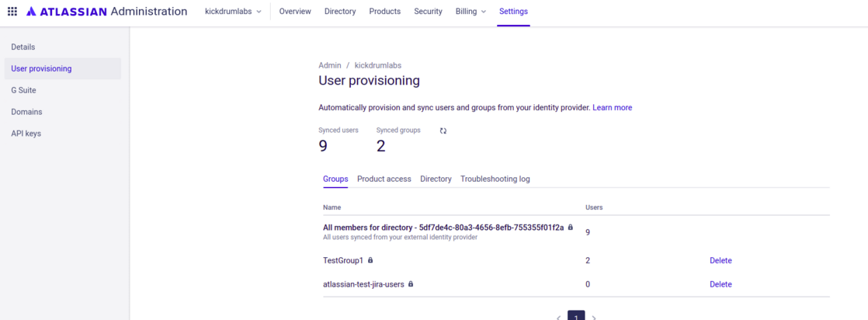Delete the TestGroup1 group

pyautogui.click(x=720, y=260)
